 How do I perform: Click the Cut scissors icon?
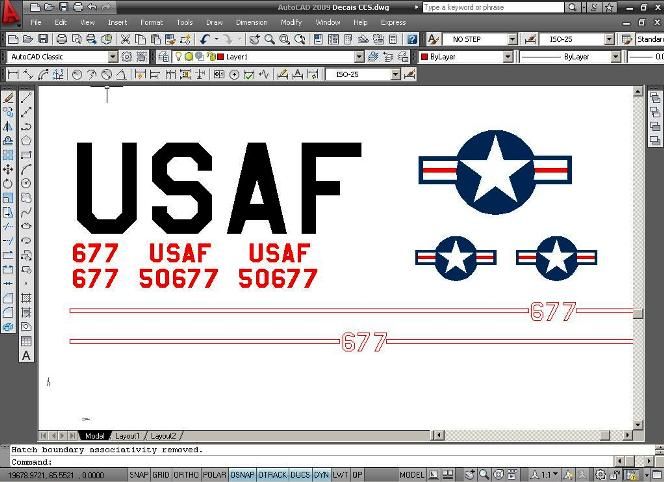[x=125, y=39]
